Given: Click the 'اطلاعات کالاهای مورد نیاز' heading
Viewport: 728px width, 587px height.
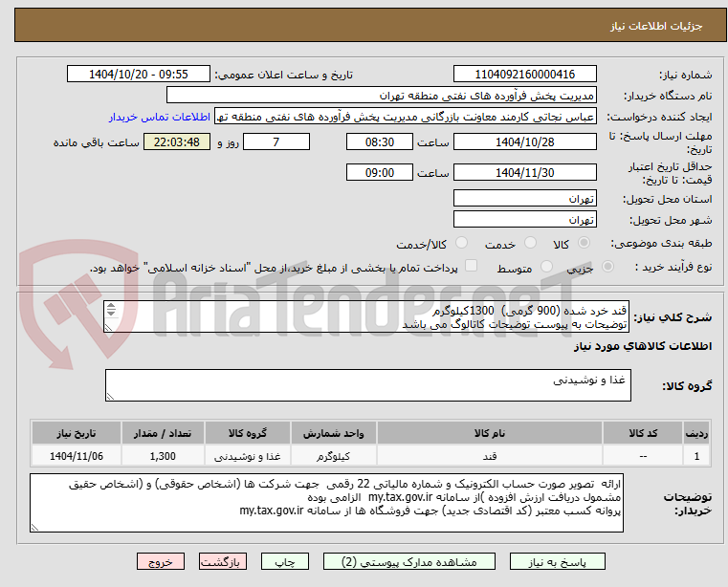Looking at the screenshot, I should click(x=643, y=346).
